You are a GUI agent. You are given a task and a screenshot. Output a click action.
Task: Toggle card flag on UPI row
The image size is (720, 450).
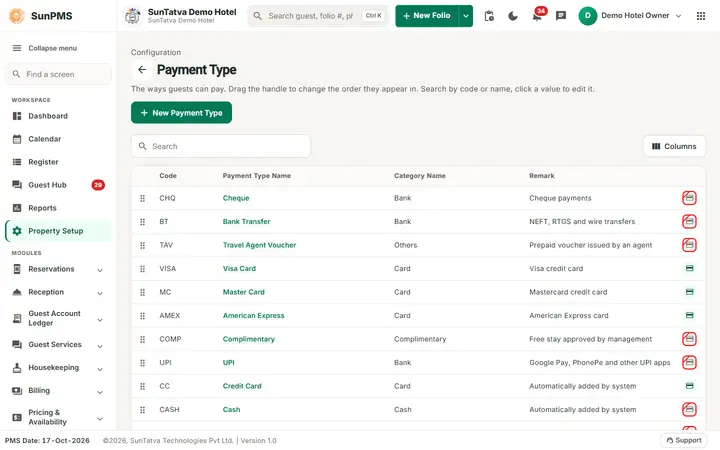pos(689,362)
